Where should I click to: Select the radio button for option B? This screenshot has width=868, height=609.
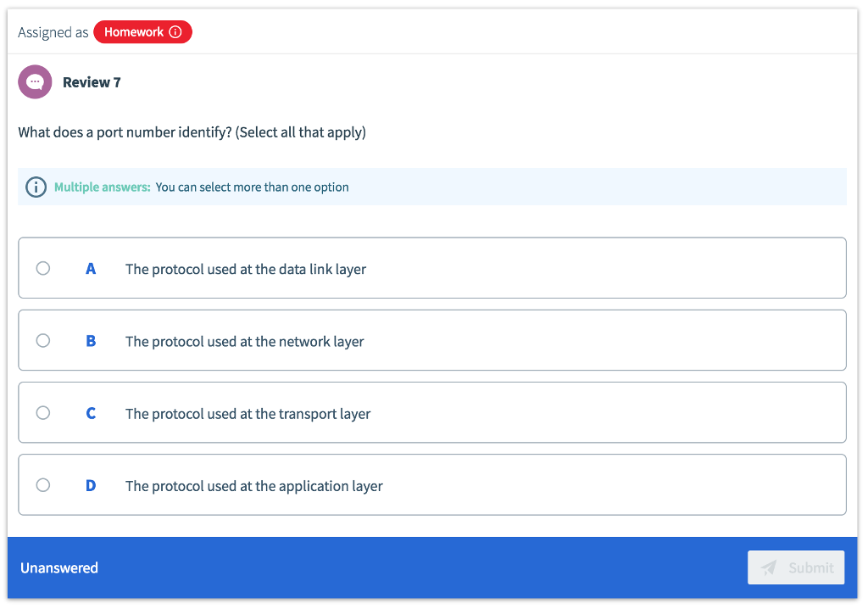tap(43, 340)
